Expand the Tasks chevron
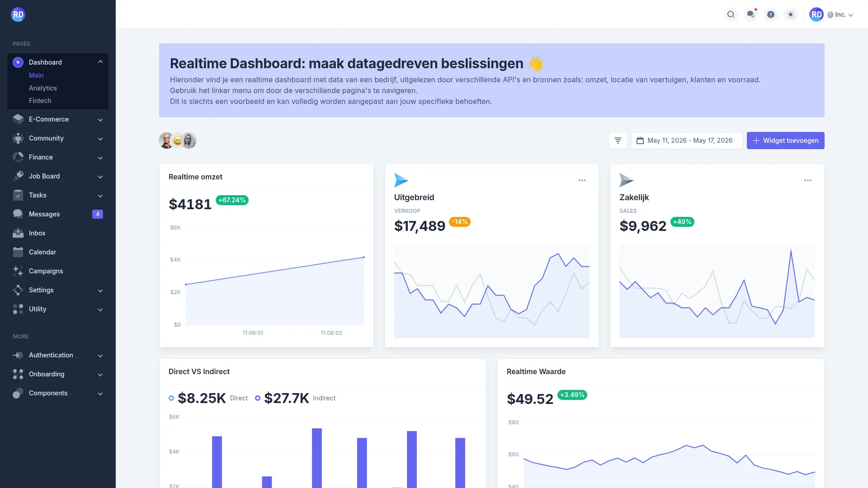 (x=100, y=196)
